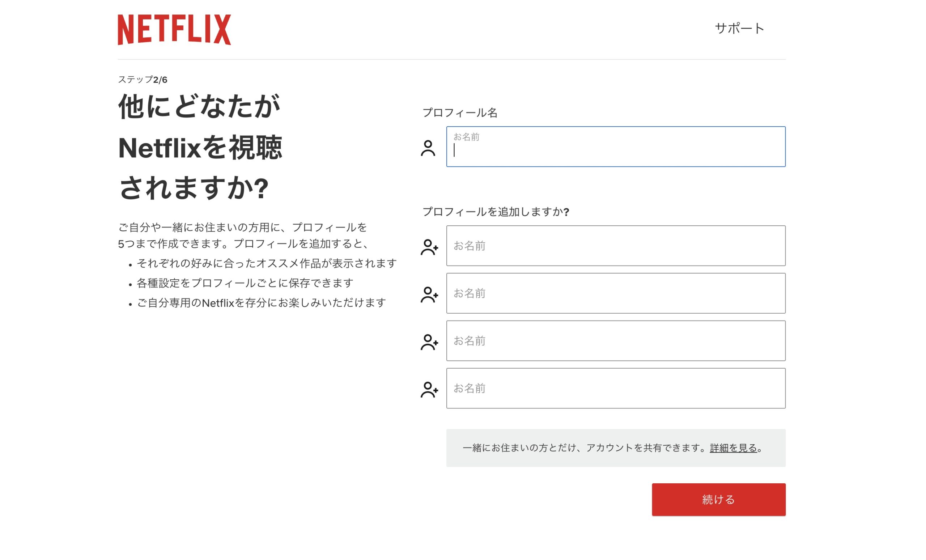Click the red 続ける button
Viewport: 926px width, 560px height.
pos(718,500)
